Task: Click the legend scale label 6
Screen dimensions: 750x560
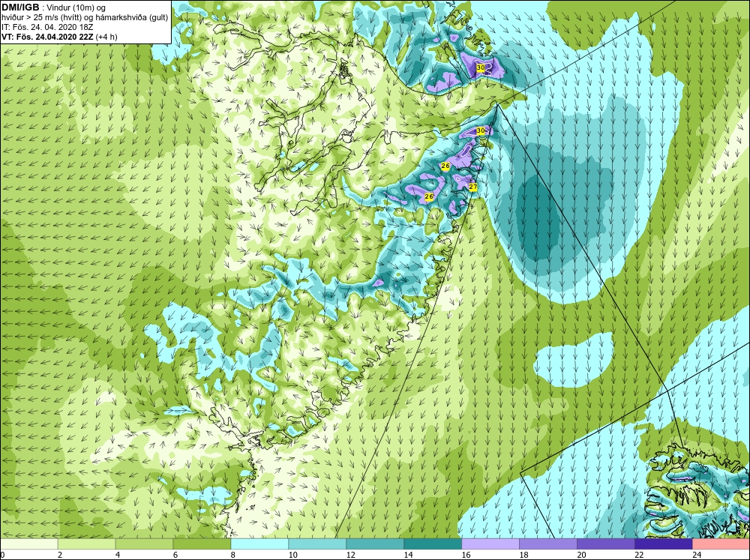Action: pyautogui.click(x=175, y=555)
